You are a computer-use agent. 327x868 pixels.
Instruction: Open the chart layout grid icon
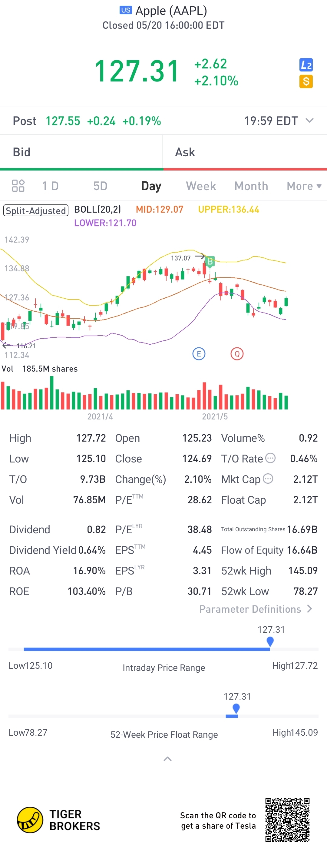click(x=18, y=186)
